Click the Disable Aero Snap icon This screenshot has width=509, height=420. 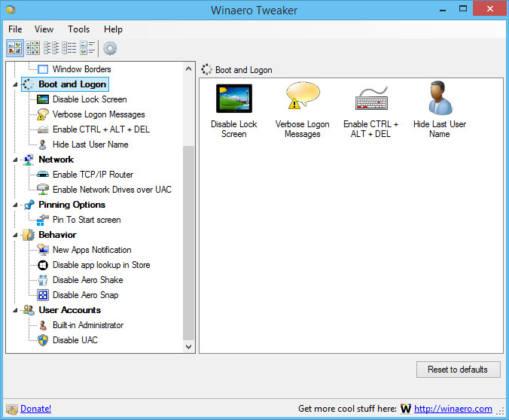coord(42,295)
